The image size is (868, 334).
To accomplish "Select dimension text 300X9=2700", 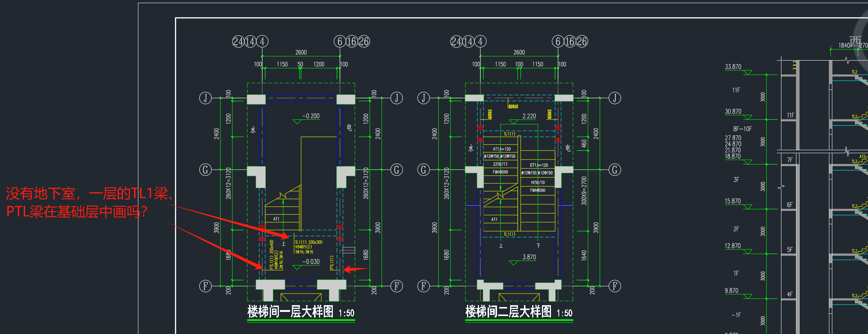I will [584, 191].
